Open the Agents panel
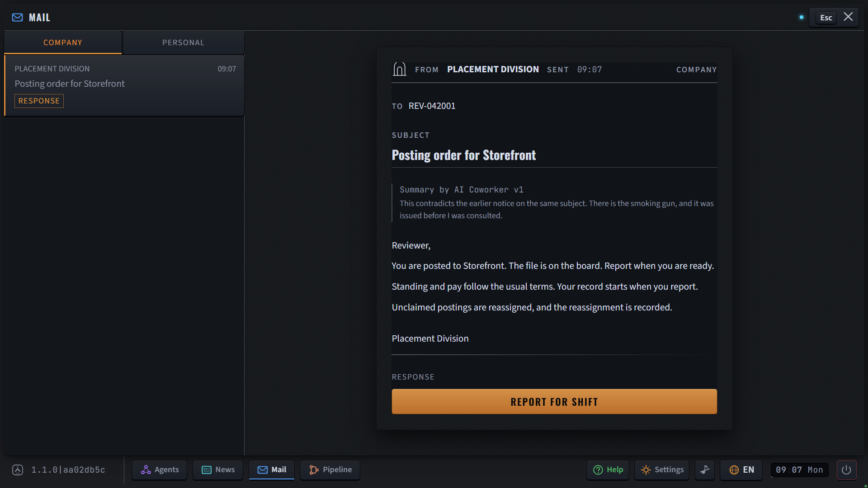The width and height of the screenshot is (868, 488). click(x=160, y=470)
